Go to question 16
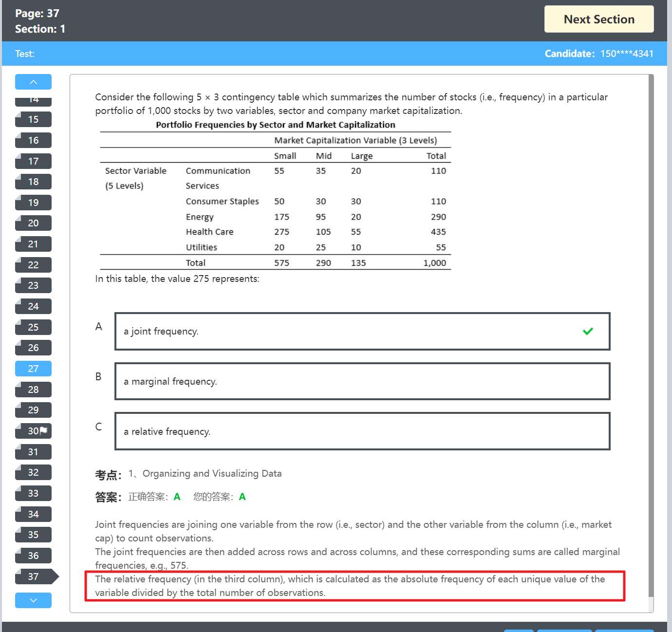Screen dimensions: 672x632 click(x=33, y=140)
